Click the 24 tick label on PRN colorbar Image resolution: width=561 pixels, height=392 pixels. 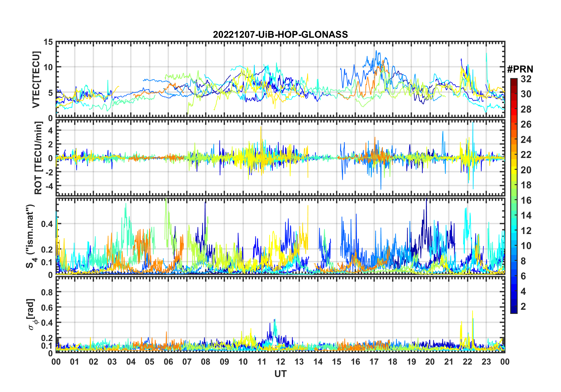tap(526, 140)
